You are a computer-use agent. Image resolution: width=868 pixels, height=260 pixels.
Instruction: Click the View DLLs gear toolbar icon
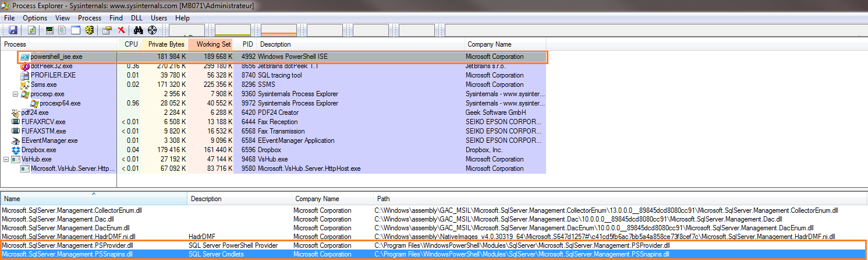point(89,30)
